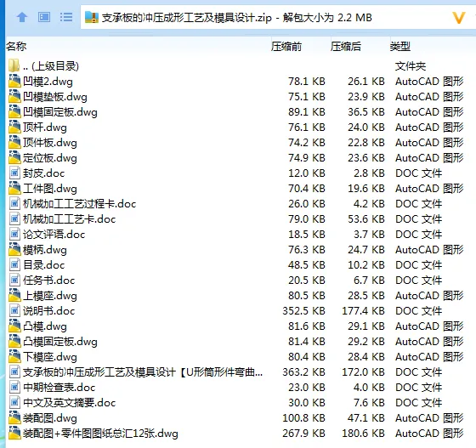Sort by the 名称 column header
This screenshot has height=448, width=476.
tap(16, 47)
